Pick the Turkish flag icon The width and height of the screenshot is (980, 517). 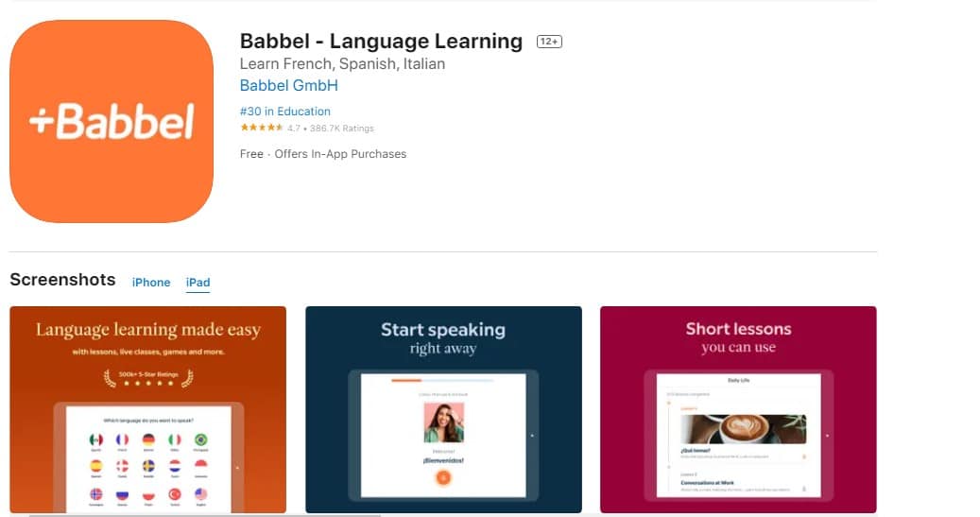174,493
